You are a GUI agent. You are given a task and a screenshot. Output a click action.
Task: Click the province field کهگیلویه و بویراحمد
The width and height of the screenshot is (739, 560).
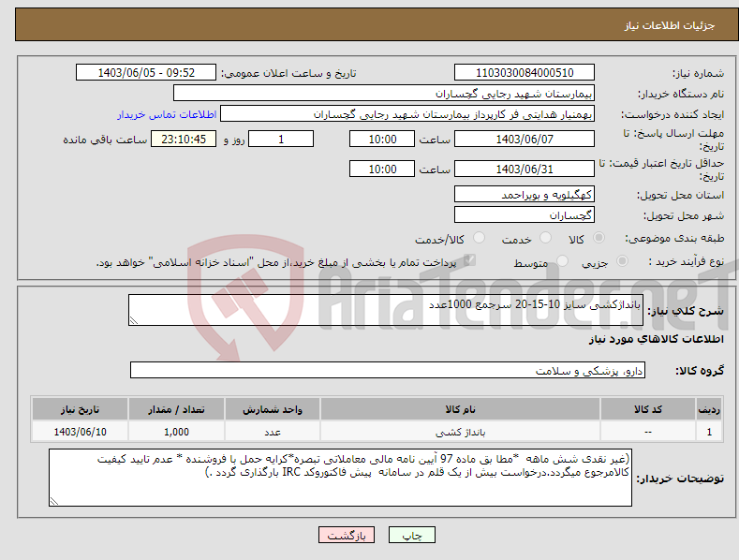525,194
